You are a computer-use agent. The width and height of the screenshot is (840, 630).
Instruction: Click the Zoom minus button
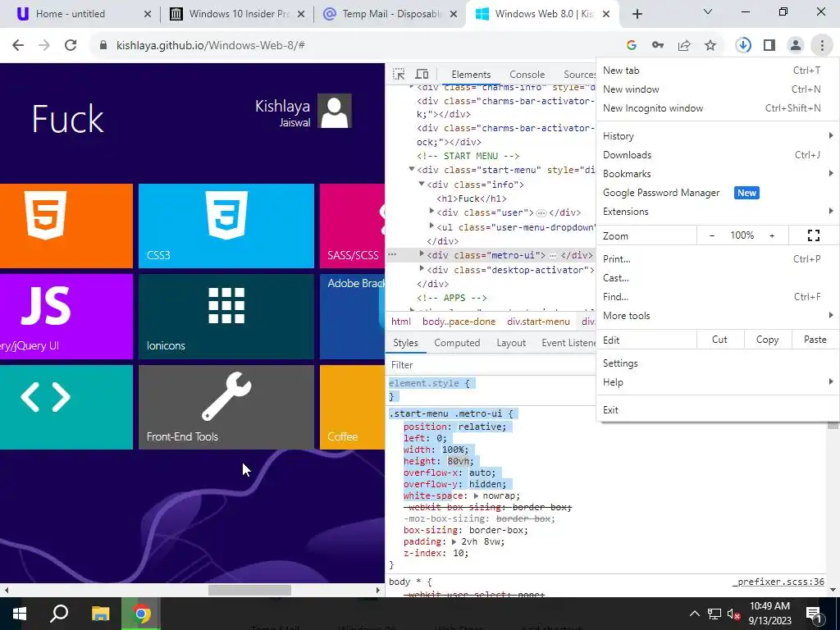tap(712, 235)
